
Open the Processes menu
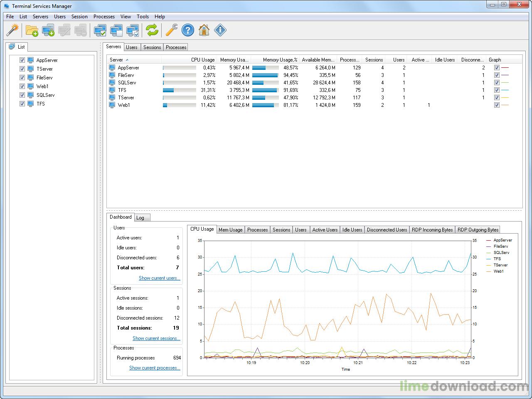(x=104, y=17)
